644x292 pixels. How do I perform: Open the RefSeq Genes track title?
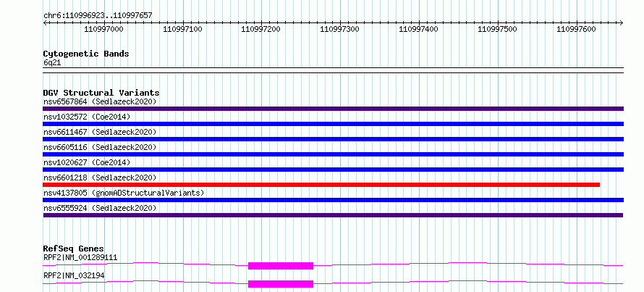pos(74,249)
